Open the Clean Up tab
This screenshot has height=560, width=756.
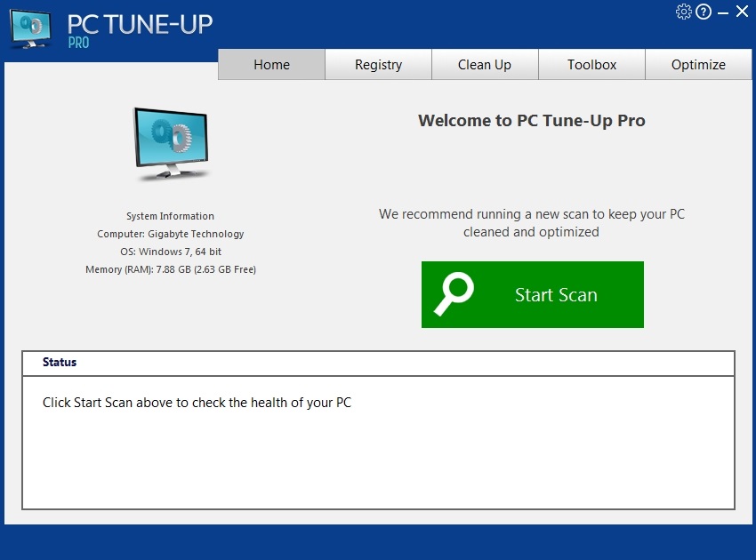(485, 64)
